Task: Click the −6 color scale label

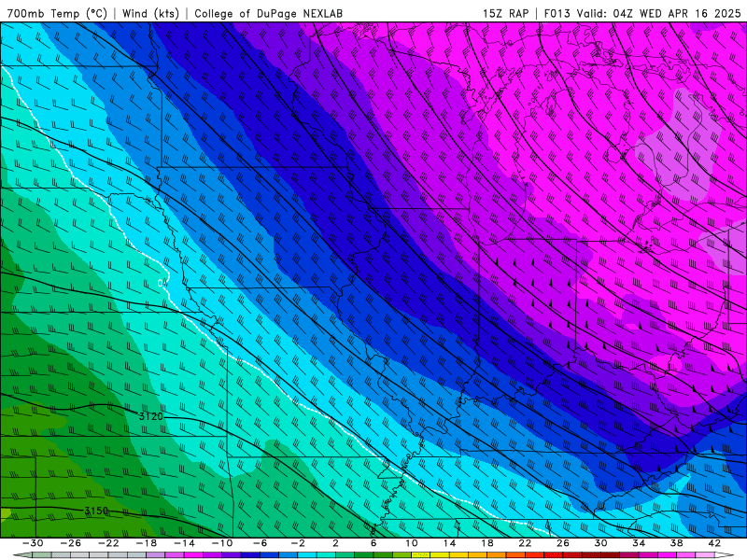Action: click(260, 543)
